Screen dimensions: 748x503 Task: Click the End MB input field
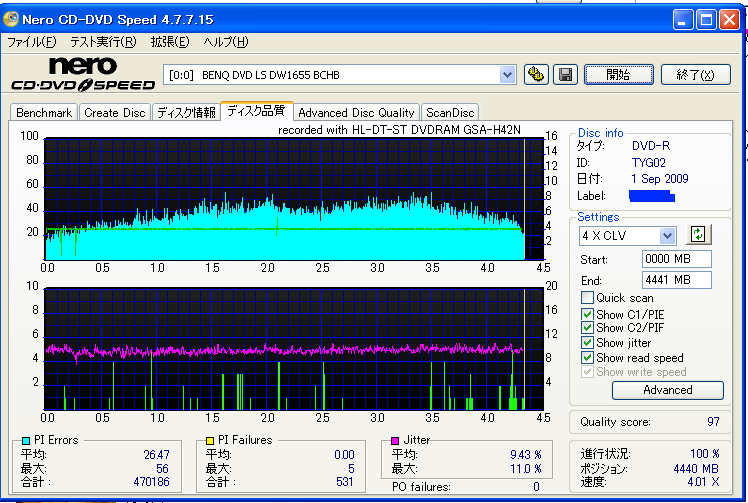[676, 280]
